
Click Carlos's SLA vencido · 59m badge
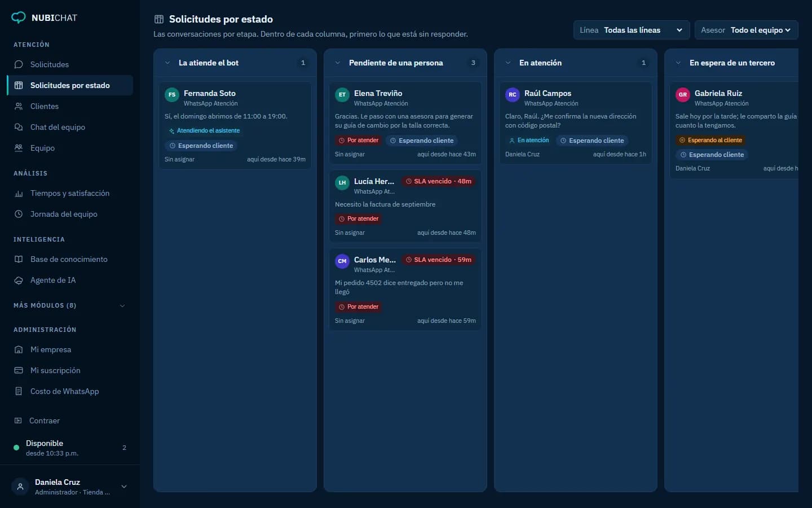(x=439, y=260)
